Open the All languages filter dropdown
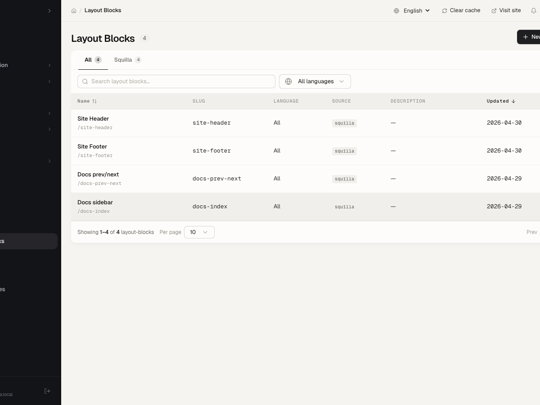The height and width of the screenshot is (405, 540). tap(315, 81)
